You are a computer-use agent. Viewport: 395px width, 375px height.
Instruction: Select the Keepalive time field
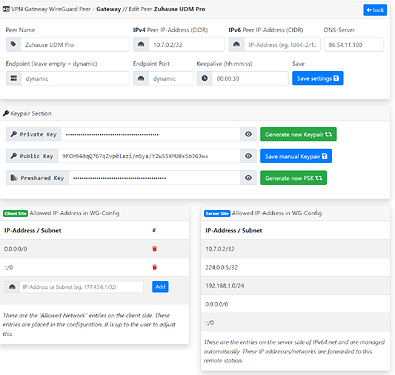[x=250, y=78]
